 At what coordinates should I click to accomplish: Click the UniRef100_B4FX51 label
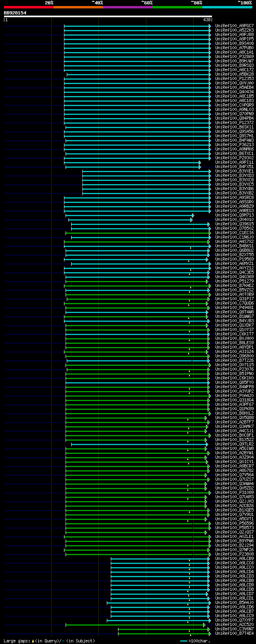click(234, 167)
